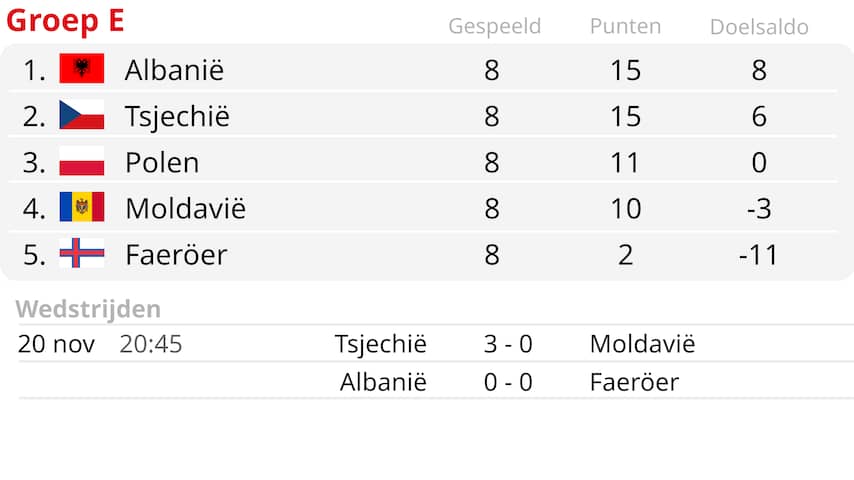The height and width of the screenshot is (480, 854).
Task: Click the Poland flag icon
Action: tap(82, 161)
